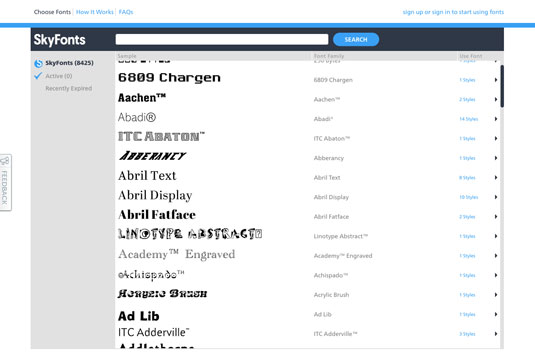
Task: Click the Aachen bold font sample
Action: tap(142, 98)
